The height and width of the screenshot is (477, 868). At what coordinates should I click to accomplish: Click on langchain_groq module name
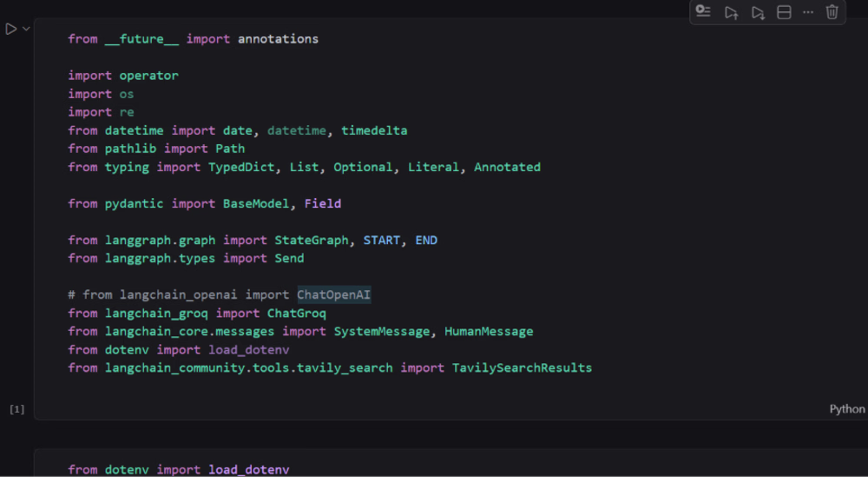[156, 313]
